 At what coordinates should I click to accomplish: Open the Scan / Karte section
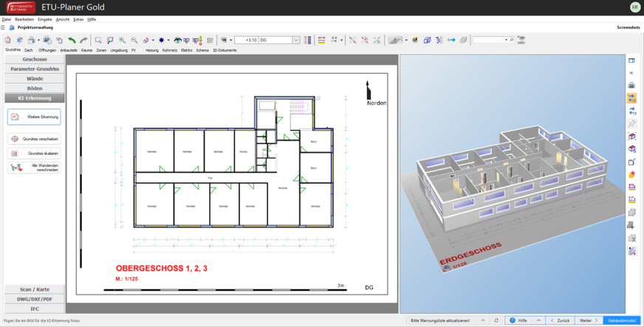(35, 289)
